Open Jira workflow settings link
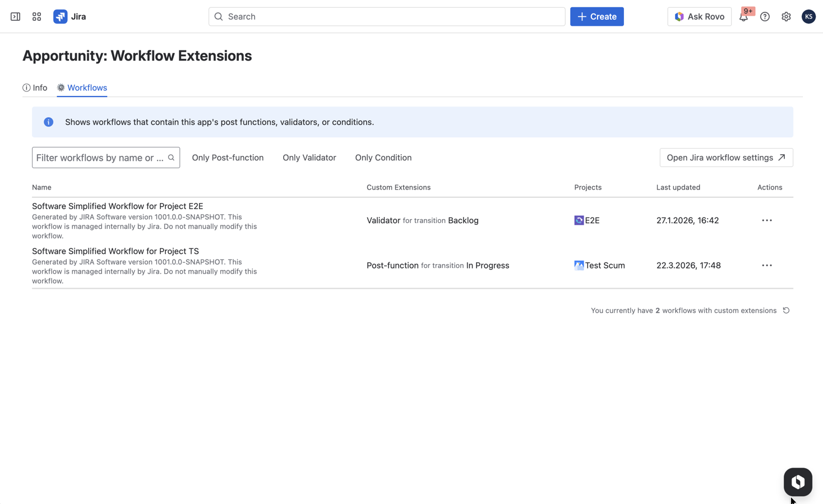Image resolution: width=823 pixels, height=504 pixels. click(725, 158)
